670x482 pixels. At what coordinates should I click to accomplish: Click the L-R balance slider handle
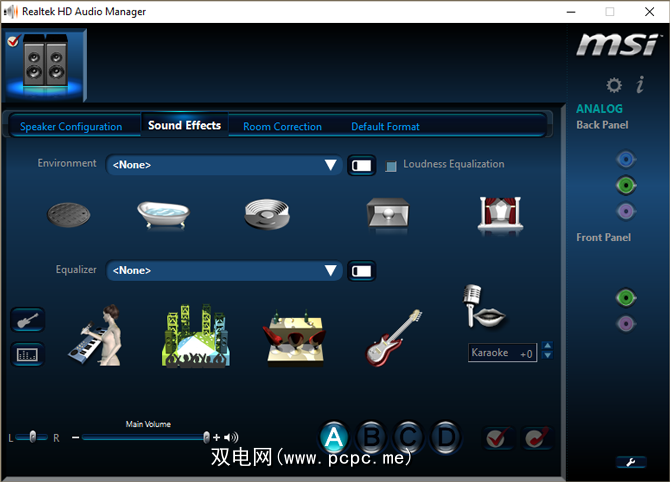click(x=33, y=437)
